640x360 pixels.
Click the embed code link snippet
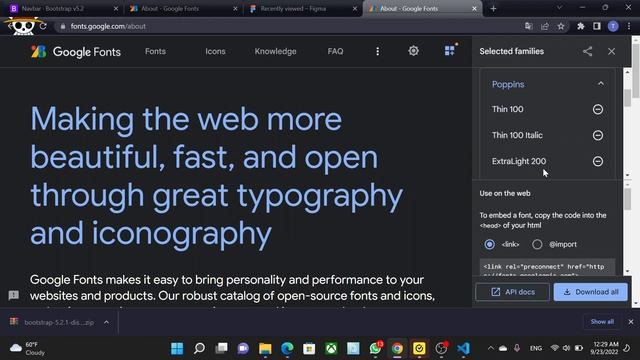point(547,267)
